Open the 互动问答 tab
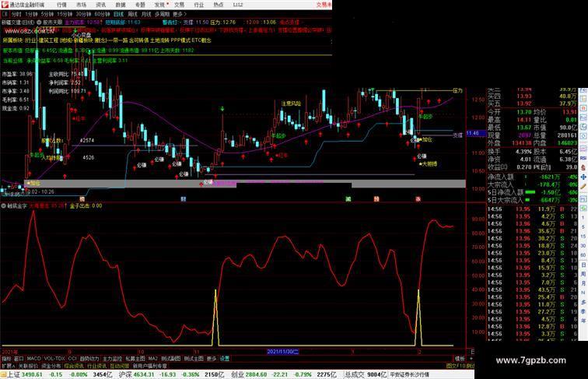The width and height of the screenshot is (588, 379). click(x=120, y=366)
